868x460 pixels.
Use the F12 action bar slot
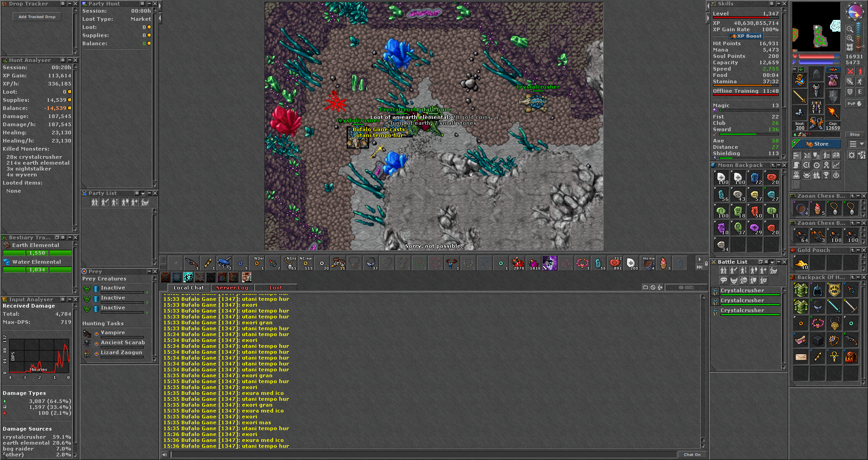pos(615,263)
